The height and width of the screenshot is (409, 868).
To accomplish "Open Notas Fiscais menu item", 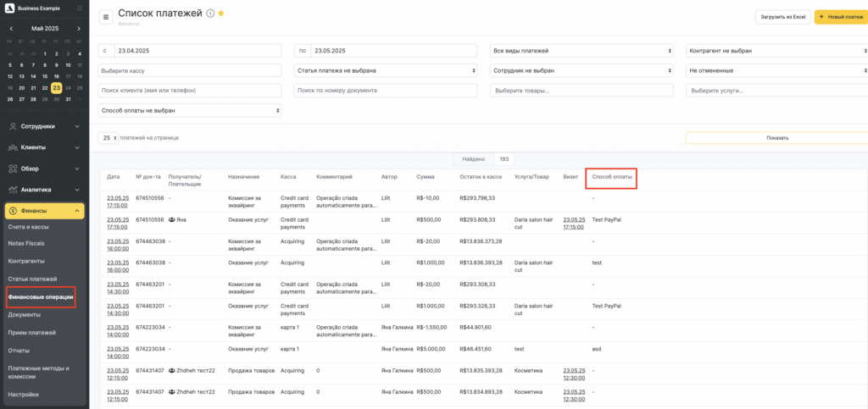I will coord(26,243).
